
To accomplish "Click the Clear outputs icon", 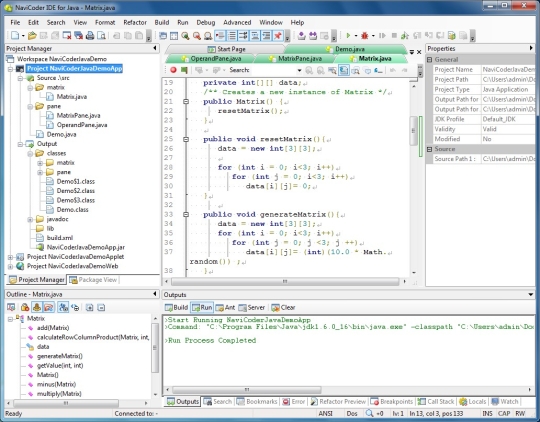I will tap(275, 307).
